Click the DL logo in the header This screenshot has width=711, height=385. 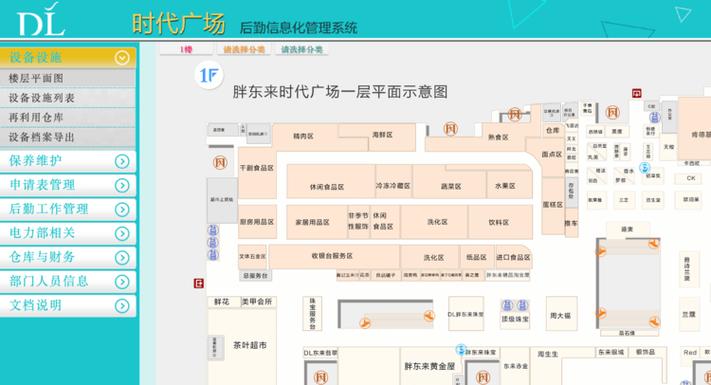coord(41,19)
